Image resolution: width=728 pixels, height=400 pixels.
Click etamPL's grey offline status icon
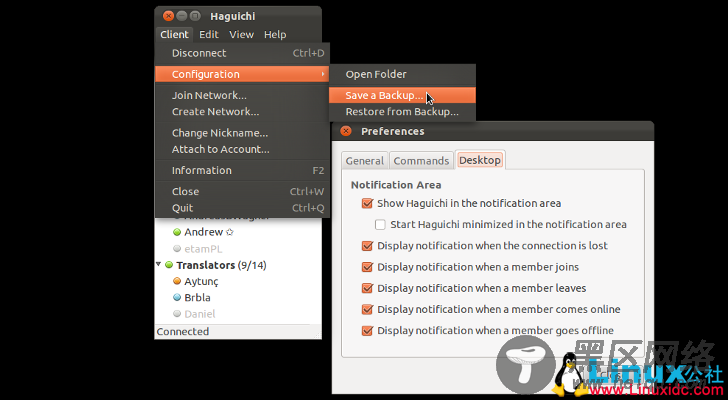coord(176,249)
